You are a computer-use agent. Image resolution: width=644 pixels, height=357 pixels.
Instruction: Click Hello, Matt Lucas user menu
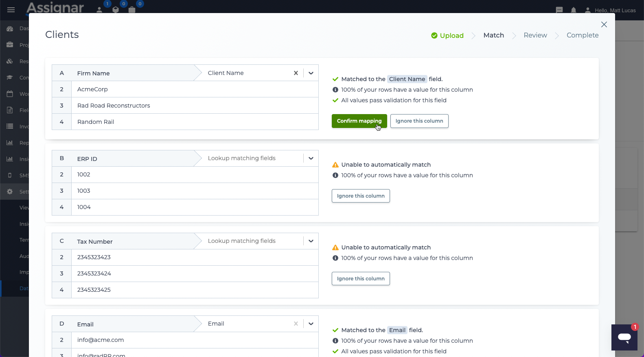615,10
